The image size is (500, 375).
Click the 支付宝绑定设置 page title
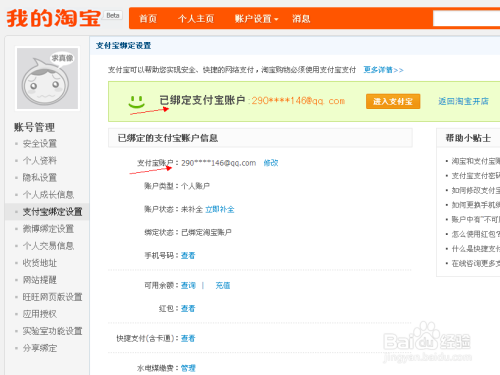pyautogui.click(x=123, y=46)
